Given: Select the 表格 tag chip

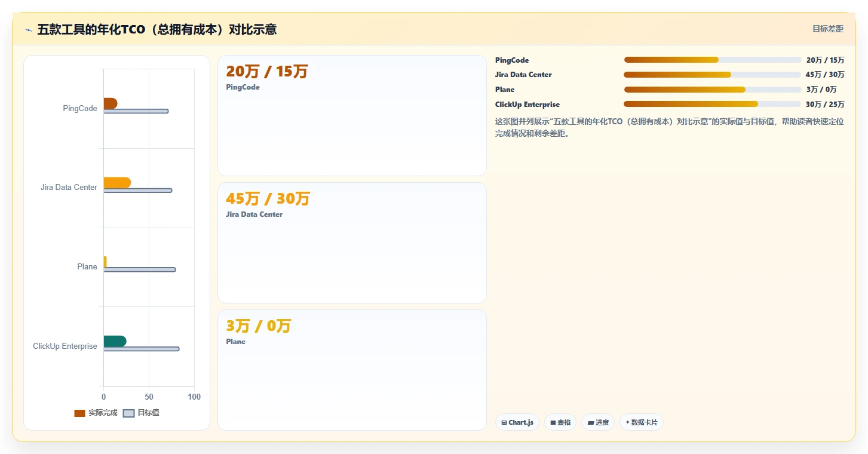Looking at the screenshot, I should 560,422.
